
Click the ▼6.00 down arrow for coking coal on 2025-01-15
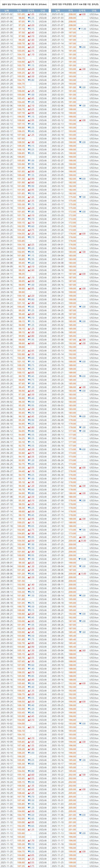click(82, 47)
